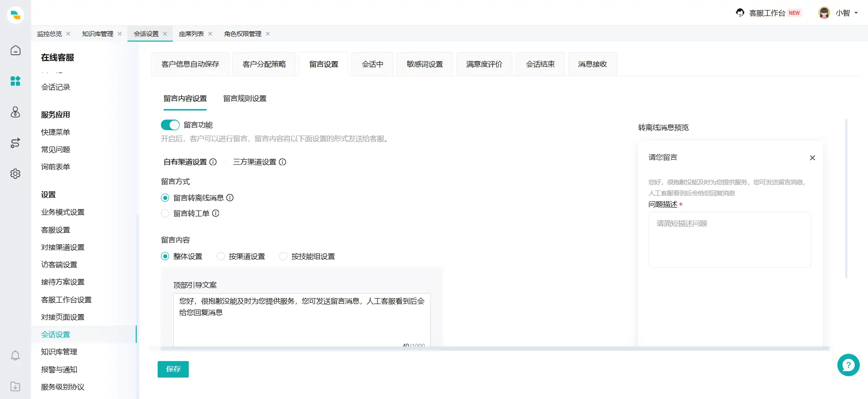
Task: Close the 监控总览 tab
Action: coord(68,34)
